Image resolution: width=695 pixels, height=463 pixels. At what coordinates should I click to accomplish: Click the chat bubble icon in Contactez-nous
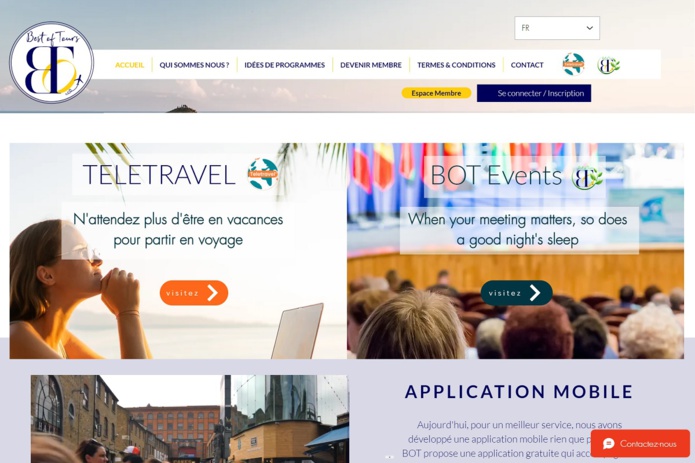(x=609, y=444)
